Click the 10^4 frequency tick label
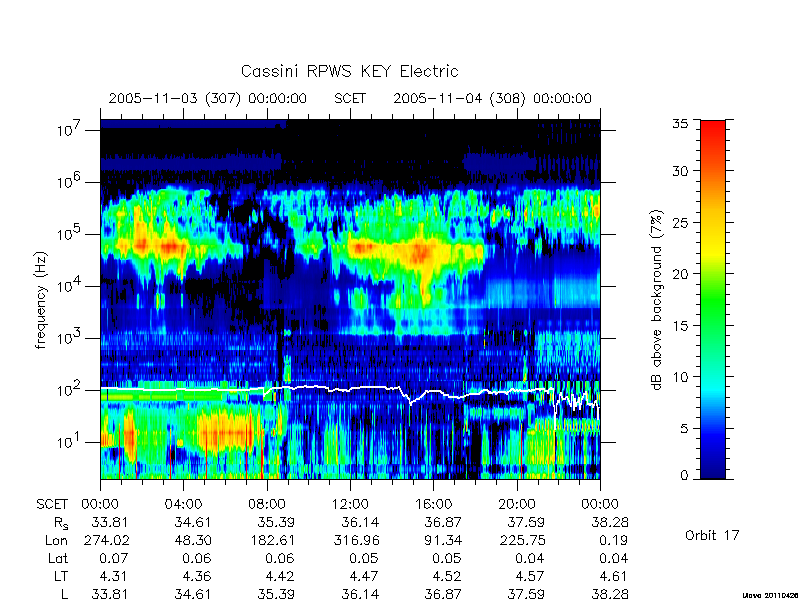The width and height of the screenshot is (800, 600). click(70, 286)
